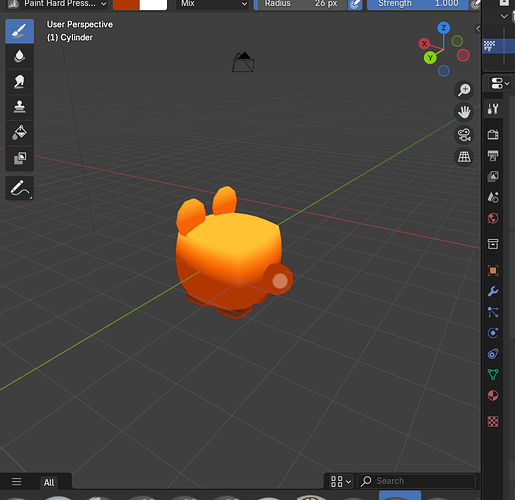The width and height of the screenshot is (515, 500).
Task: Click the Pan view hand icon
Action: click(x=464, y=112)
